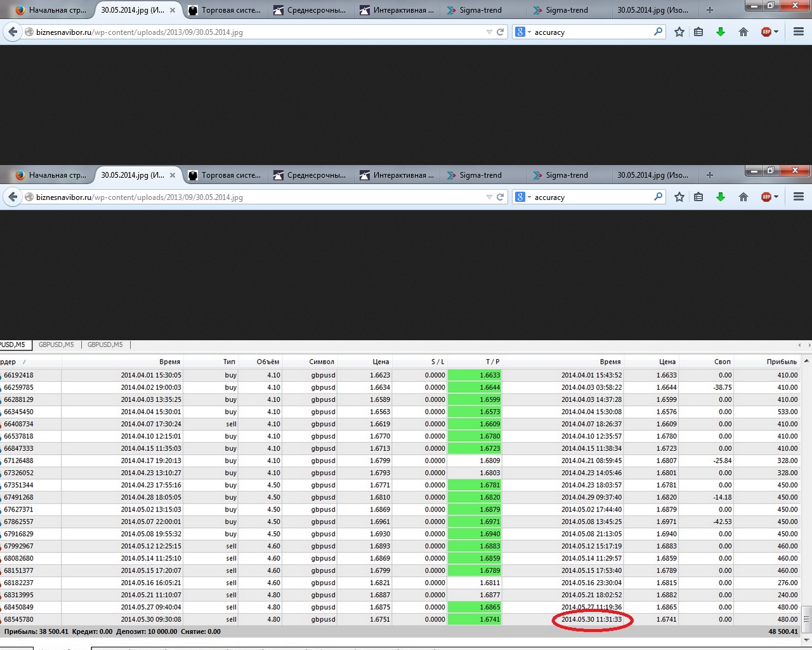Click the Символ column header
This screenshot has height=650, width=812.
(322, 362)
